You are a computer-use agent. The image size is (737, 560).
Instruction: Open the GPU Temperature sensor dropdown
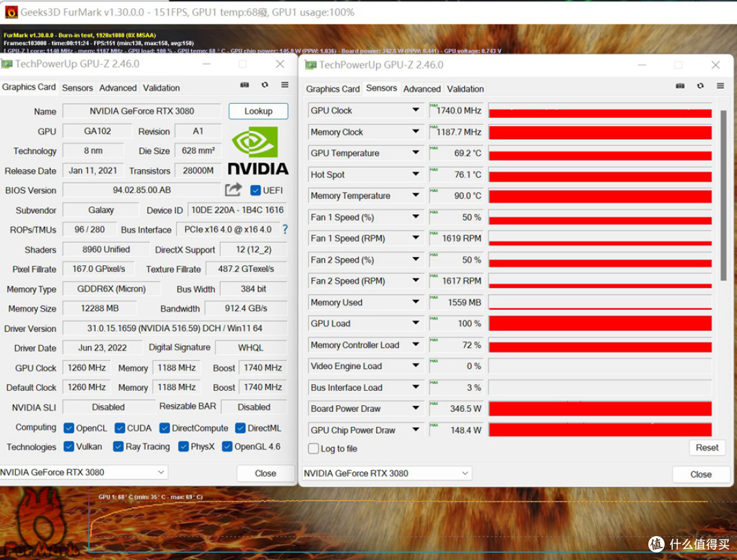coord(416,153)
